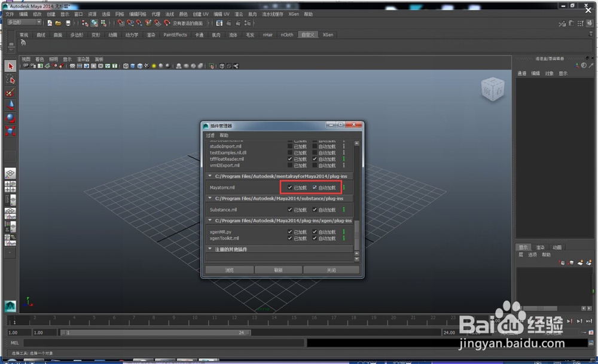Click the 刷新 button in plugin manager
Screen dimensions: 598x364
tap(279, 270)
